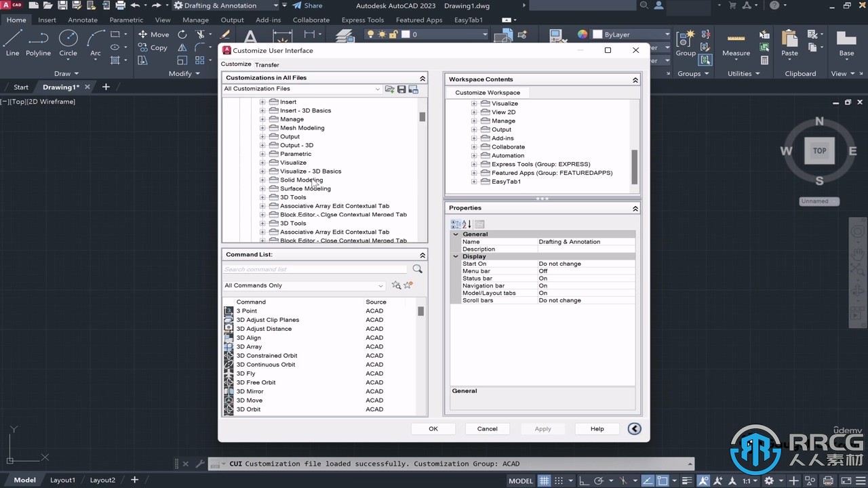Click the Search command list field
Image resolution: width=868 pixels, height=488 pixels.
[x=315, y=269]
